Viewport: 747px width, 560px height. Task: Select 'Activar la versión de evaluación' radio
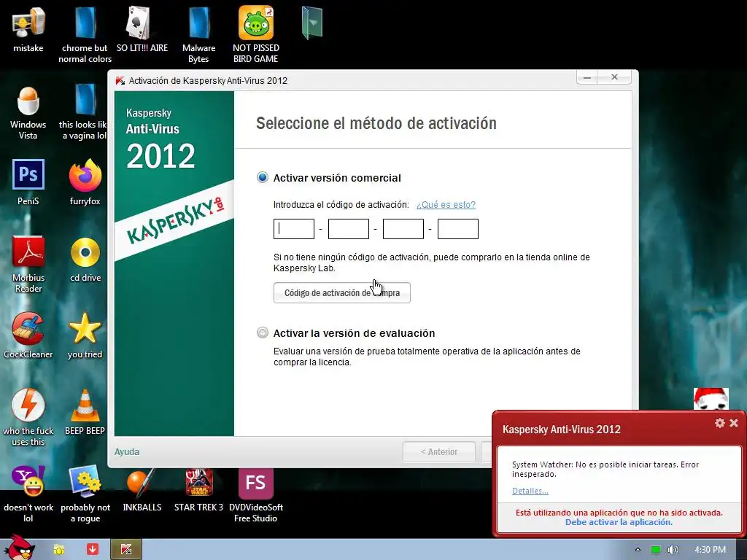[x=263, y=332]
